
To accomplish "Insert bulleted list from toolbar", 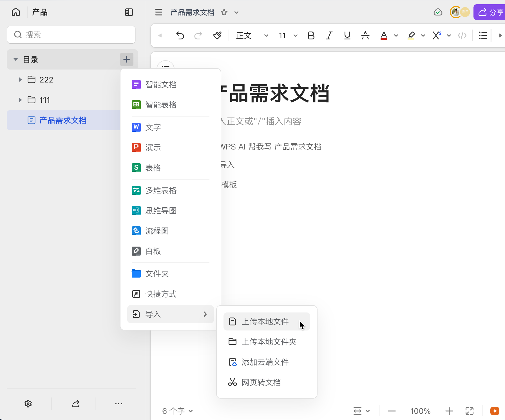I will point(483,35).
